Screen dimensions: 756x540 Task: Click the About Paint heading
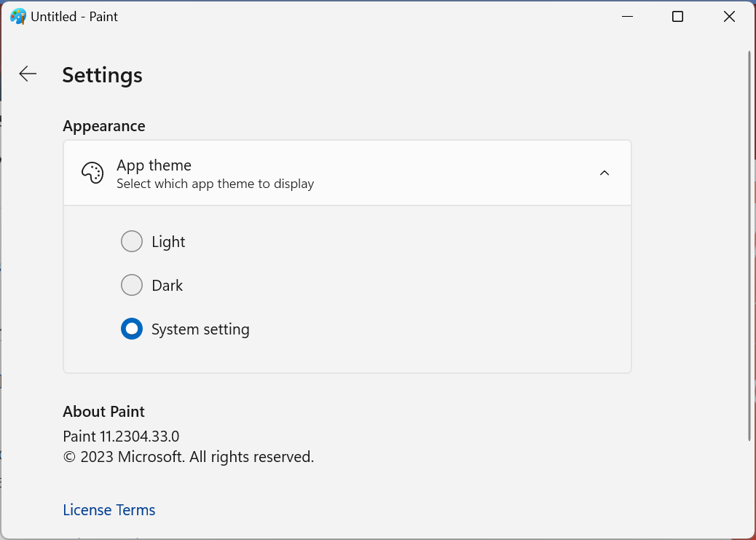click(x=103, y=412)
